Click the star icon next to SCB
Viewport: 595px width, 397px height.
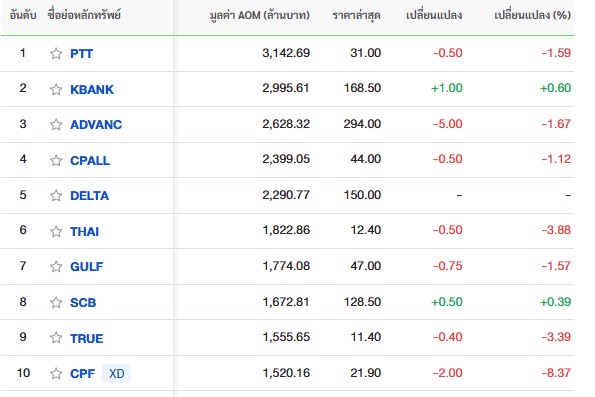tap(56, 302)
